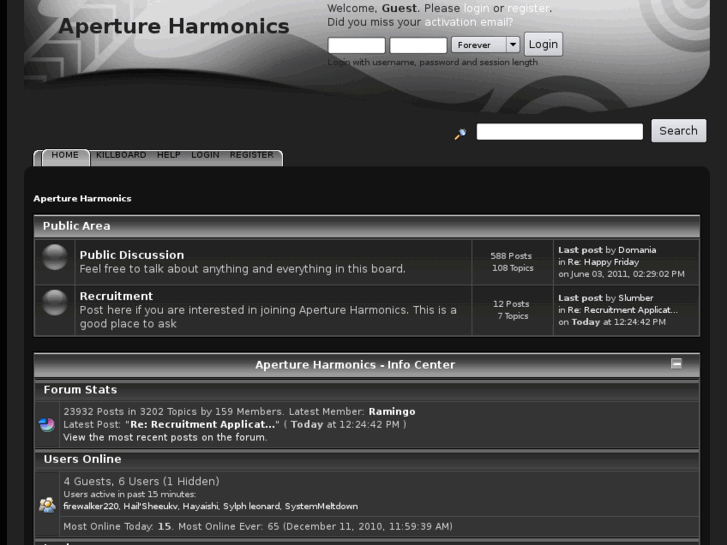Open the LOGIN tab

click(x=205, y=155)
